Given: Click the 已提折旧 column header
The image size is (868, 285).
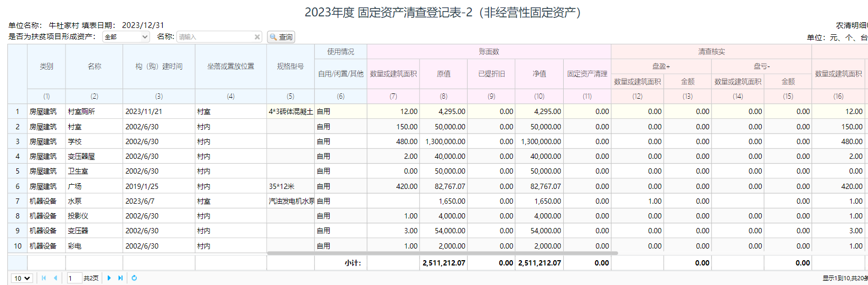Looking at the screenshot, I should [x=491, y=74].
